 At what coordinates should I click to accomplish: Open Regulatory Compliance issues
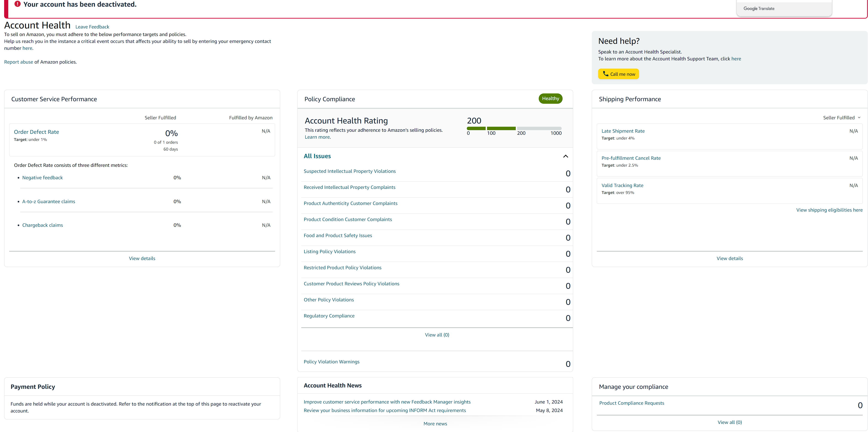click(x=329, y=316)
